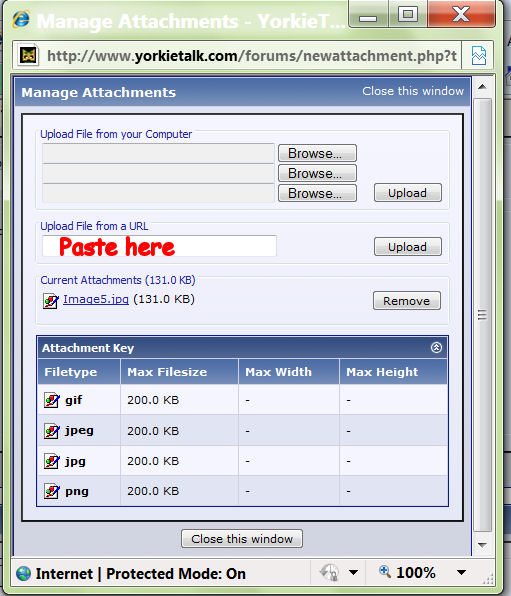The width and height of the screenshot is (511, 596).
Task: Remove the Image5.jpg attachment
Action: [x=407, y=301]
